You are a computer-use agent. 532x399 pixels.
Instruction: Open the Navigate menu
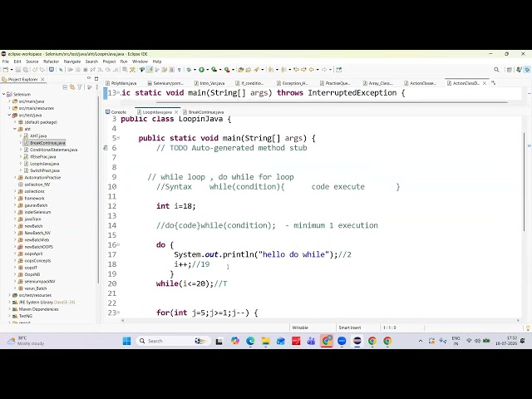72,62
